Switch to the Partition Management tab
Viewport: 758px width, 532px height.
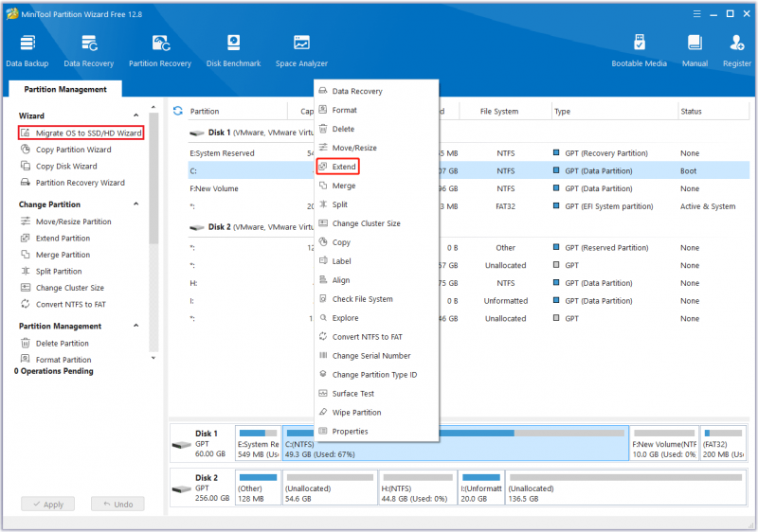(x=65, y=89)
